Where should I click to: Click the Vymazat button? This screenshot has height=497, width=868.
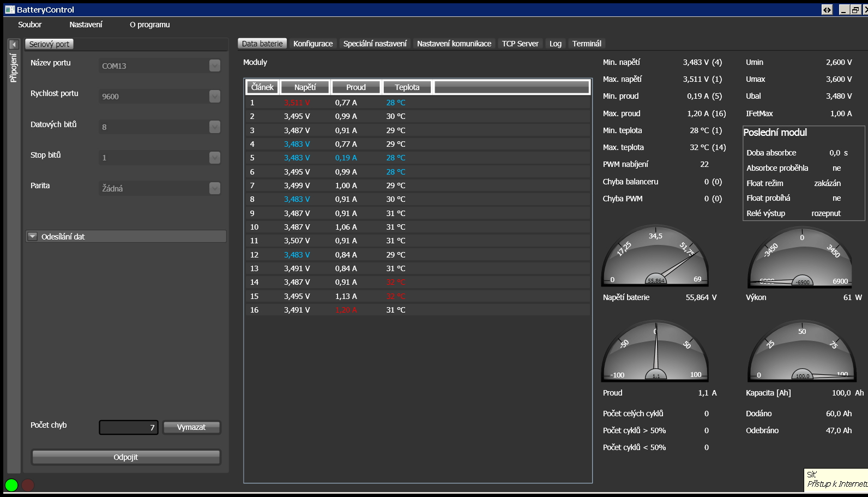pos(191,427)
